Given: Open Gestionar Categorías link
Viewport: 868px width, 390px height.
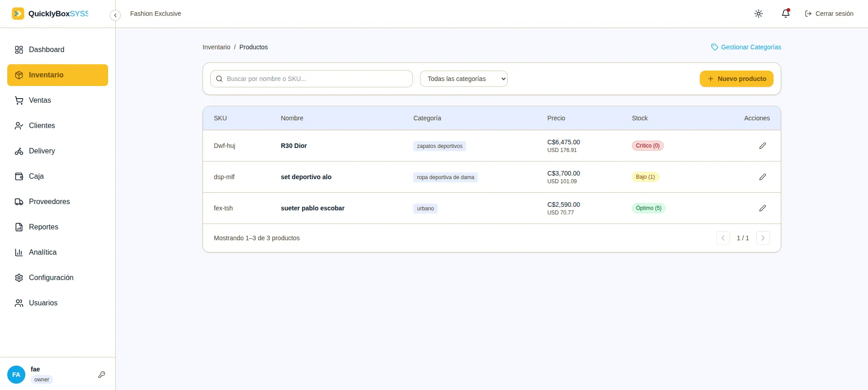Looking at the screenshot, I should [746, 47].
